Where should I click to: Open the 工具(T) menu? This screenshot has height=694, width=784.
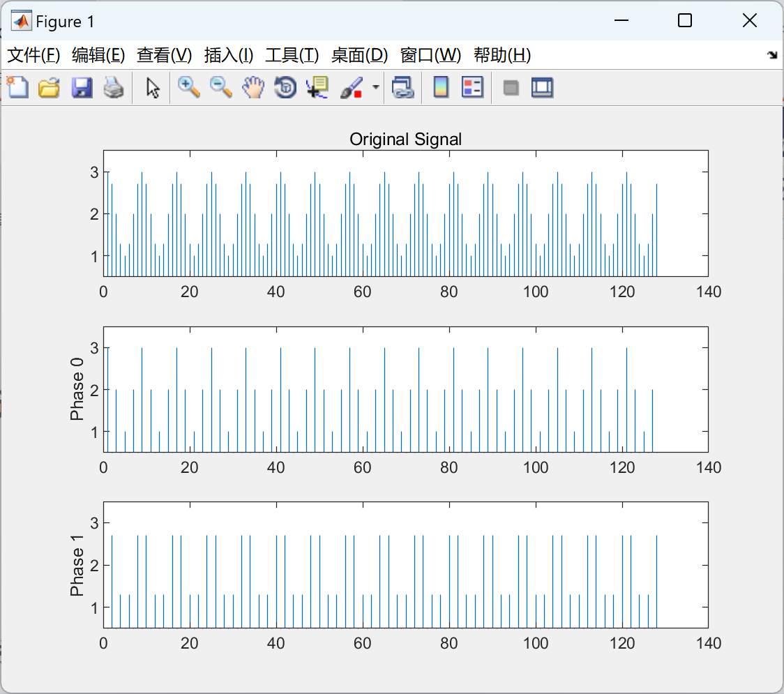coord(292,55)
